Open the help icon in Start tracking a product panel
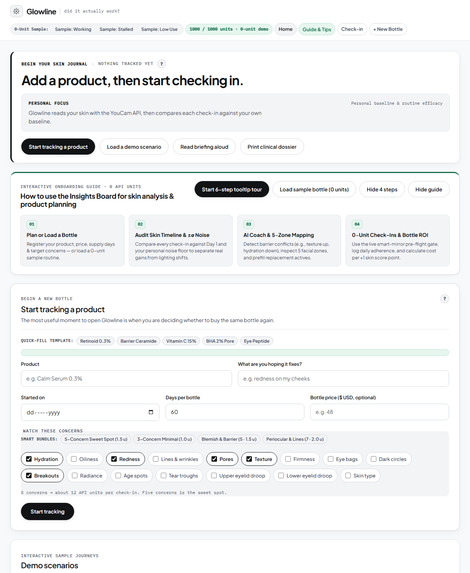Viewport: 470px width, 573px height. (444, 299)
